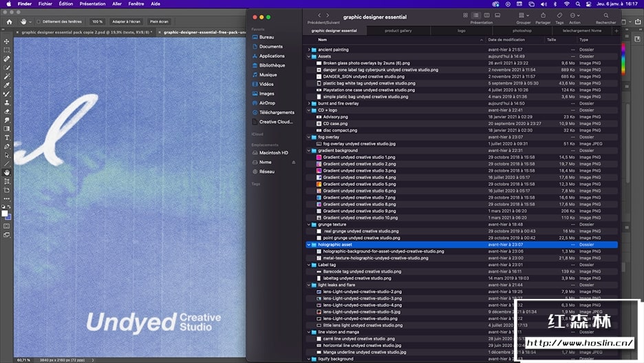This screenshot has height=363, width=644.
Task: Pick the Eraser tool
Action: pos(7,111)
